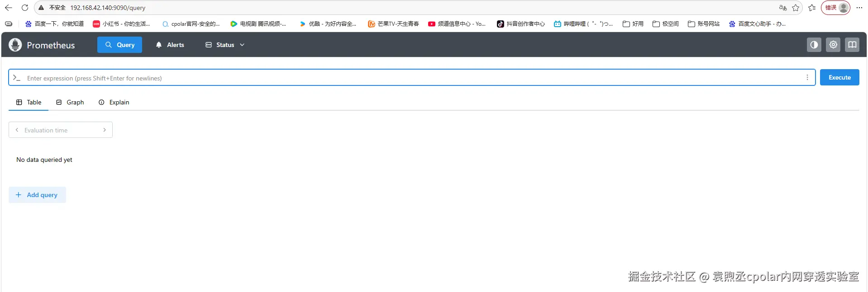868x292 pixels.
Task: Open the expression options three-dot menu
Action: click(x=807, y=78)
